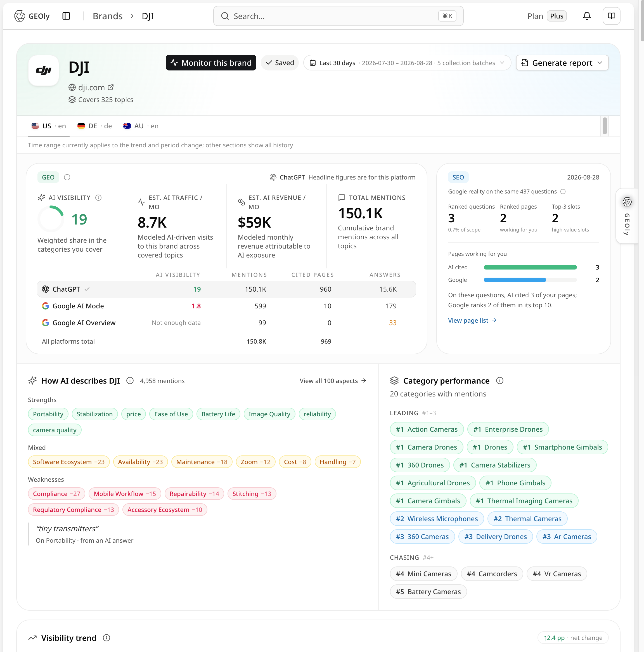
Task: Click the Plus plan badge
Action: (x=557, y=16)
